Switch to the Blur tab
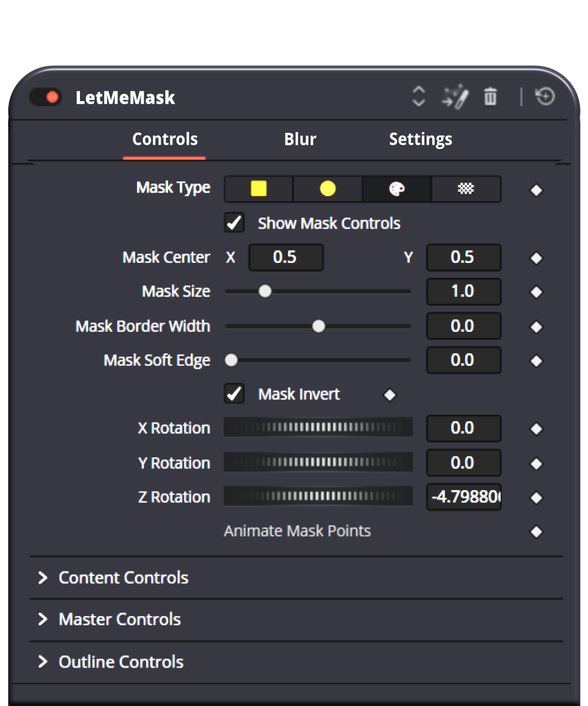Screen dimensions: 588x706 [x=300, y=139]
